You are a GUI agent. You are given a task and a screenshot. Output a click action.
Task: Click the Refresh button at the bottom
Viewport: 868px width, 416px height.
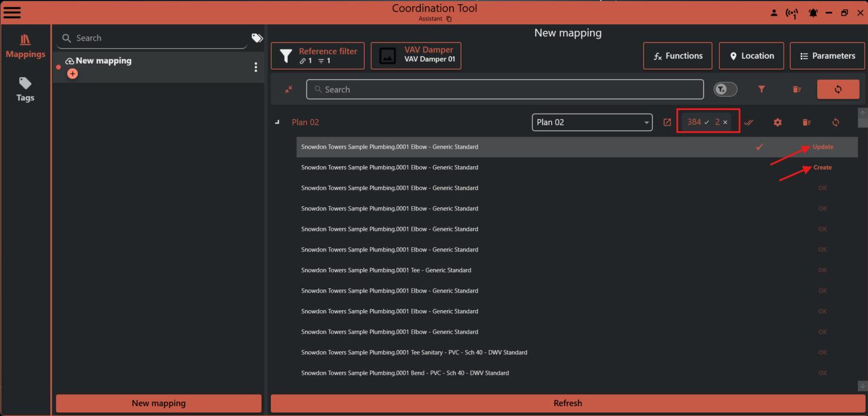[x=568, y=403]
